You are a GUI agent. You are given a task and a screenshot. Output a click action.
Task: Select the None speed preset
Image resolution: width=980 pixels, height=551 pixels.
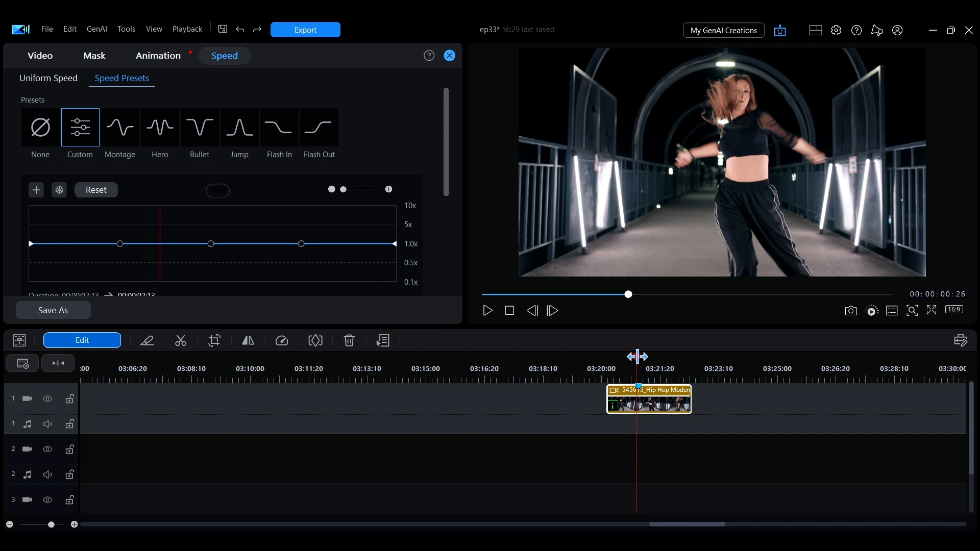tap(40, 128)
